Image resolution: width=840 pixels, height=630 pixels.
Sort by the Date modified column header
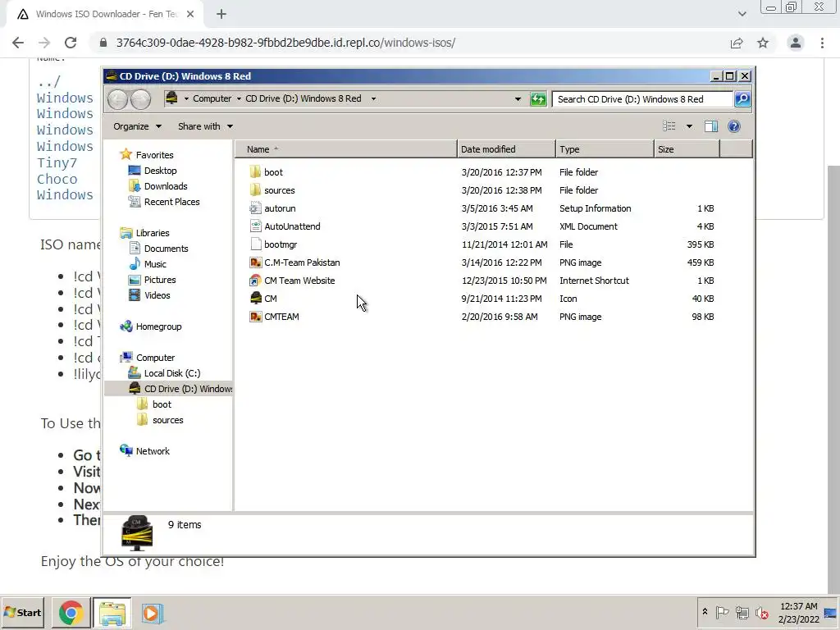506,149
